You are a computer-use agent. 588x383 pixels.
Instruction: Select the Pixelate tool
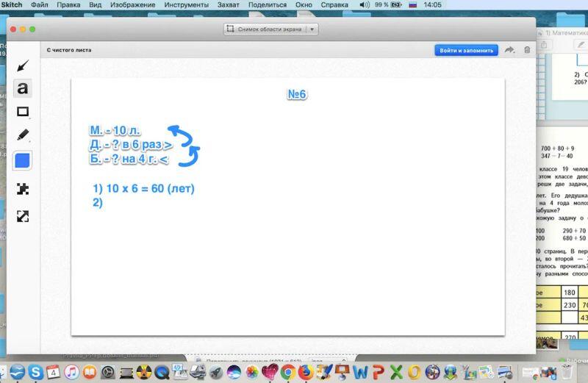pyautogui.click(x=23, y=189)
